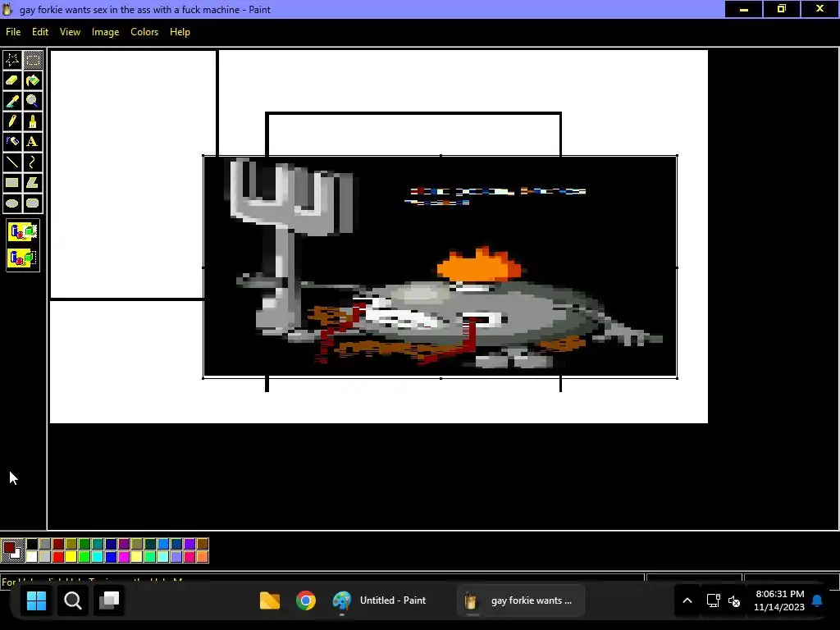Image resolution: width=840 pixels, height=630 pixels.
Task: Pick the Rectangle shape tool
Action: pos(12,183)
